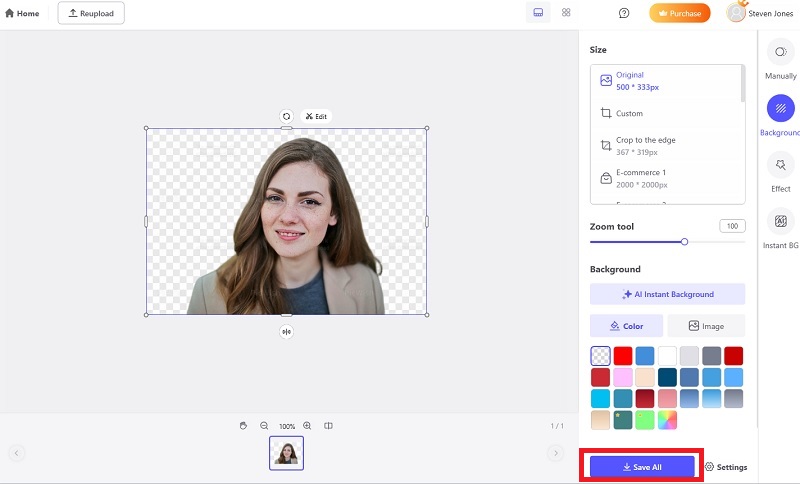Open the help question icon
800x484 pixels.
(623, 13)
